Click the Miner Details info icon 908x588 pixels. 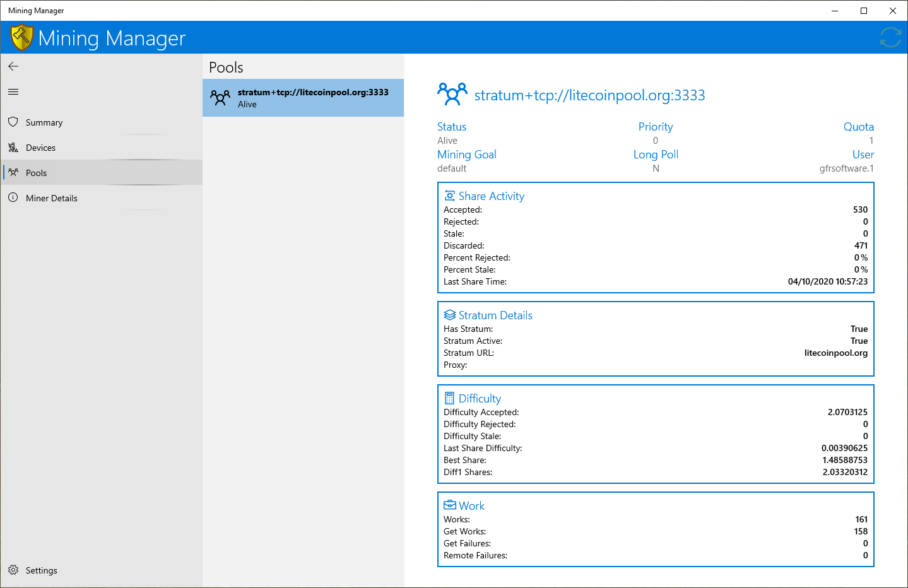13,197
